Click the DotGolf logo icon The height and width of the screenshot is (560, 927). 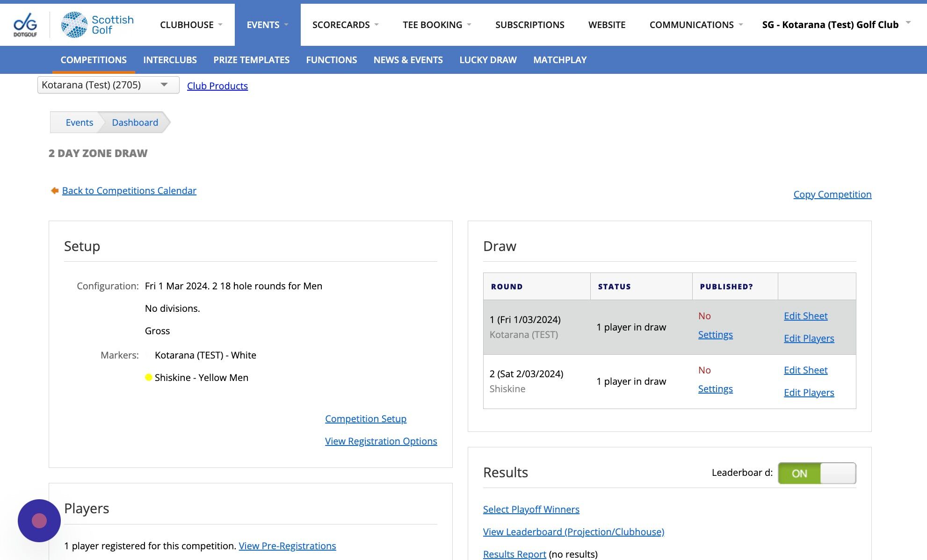click(25, 24)
